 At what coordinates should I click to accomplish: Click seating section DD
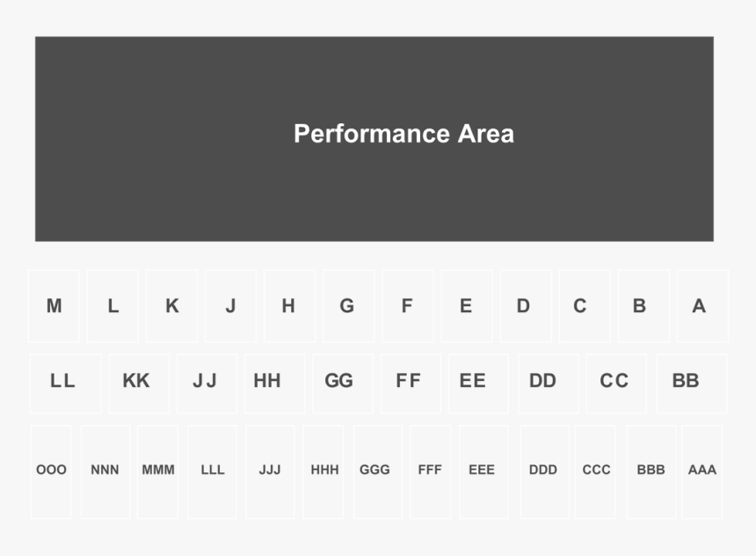coord(543,381)
